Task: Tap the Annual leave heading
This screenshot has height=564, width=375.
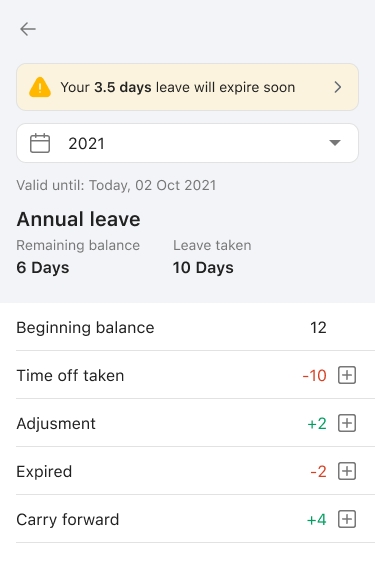Action: 78,219
